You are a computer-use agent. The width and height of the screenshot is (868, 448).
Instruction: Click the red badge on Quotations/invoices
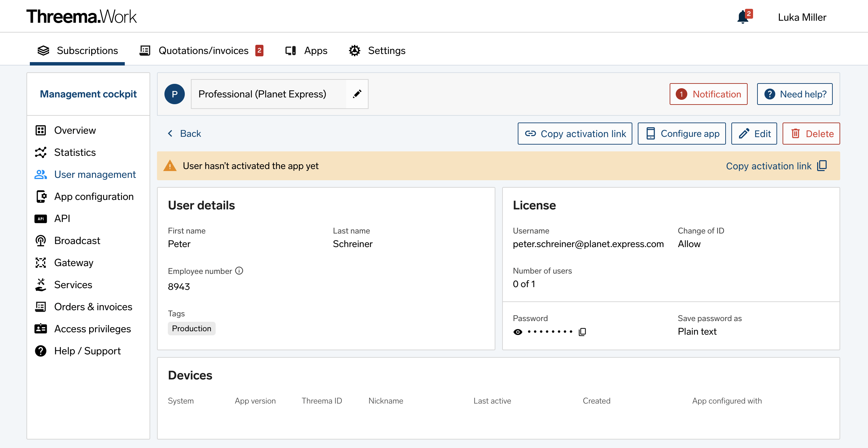pos(259,50)
